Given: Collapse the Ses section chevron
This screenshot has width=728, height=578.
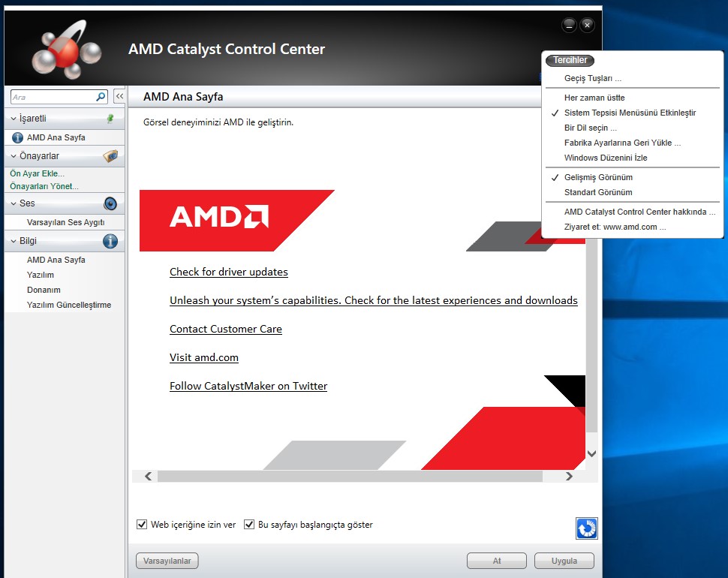Looking at the screenshot, I should (x=14, y=203).
